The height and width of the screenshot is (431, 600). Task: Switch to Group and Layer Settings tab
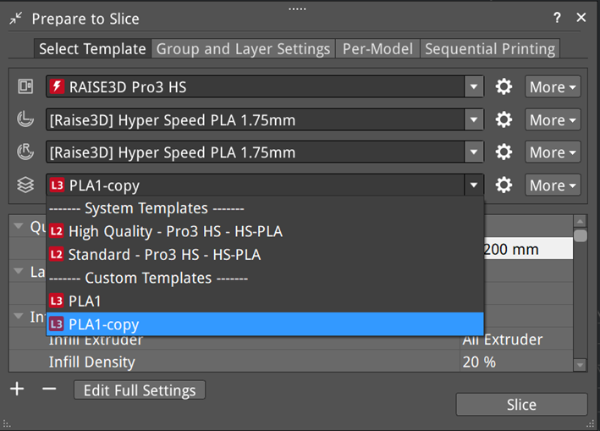[x=243, y=48]
